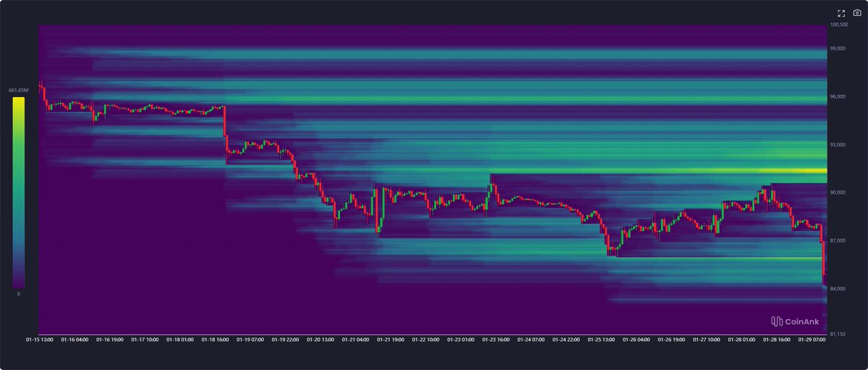The height and width of the screenshot is (370, 868).
Task: Click the 87,000 price axis label
Action: click(838, 240)
